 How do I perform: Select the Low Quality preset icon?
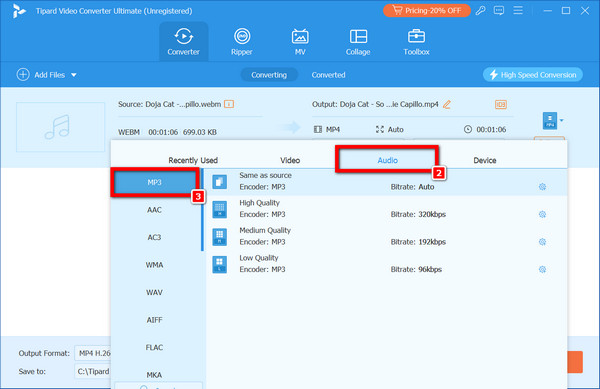click(x=220, y=264)
